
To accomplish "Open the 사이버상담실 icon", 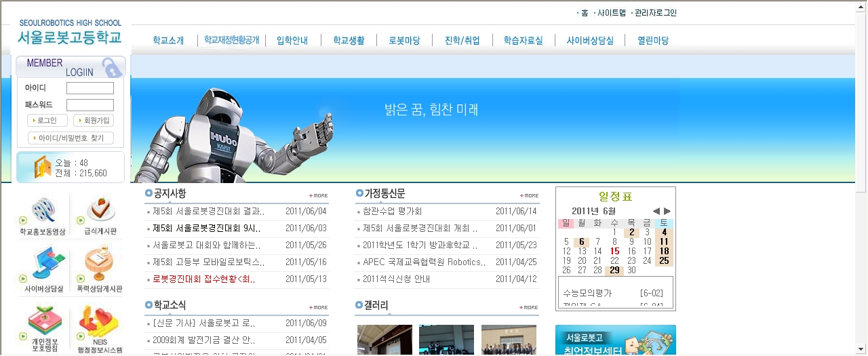I will 45,265.
